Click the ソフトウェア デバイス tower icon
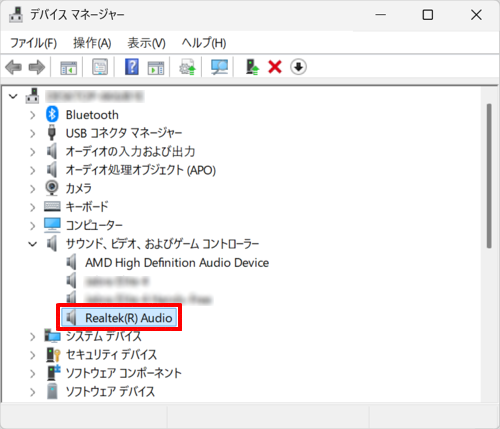The image size is (500, 429). (52, 391)
